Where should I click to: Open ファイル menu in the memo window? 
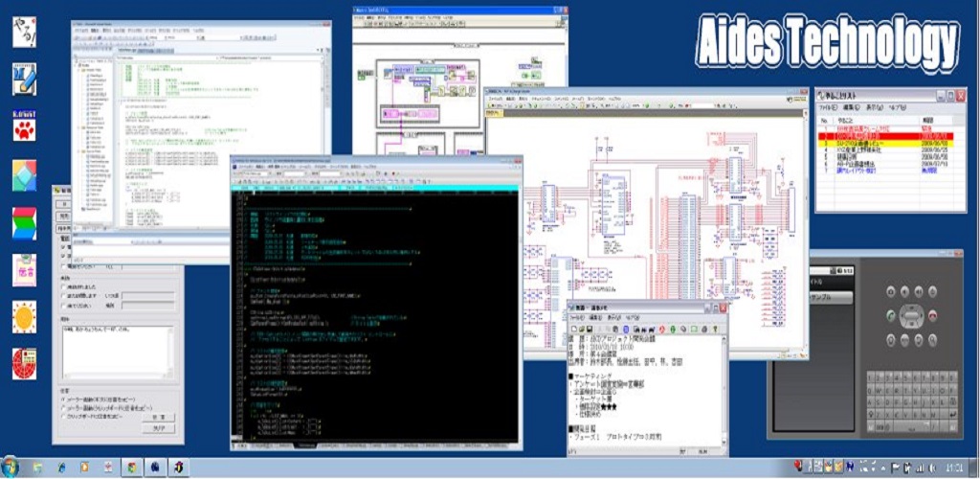[x=579, y=318]
